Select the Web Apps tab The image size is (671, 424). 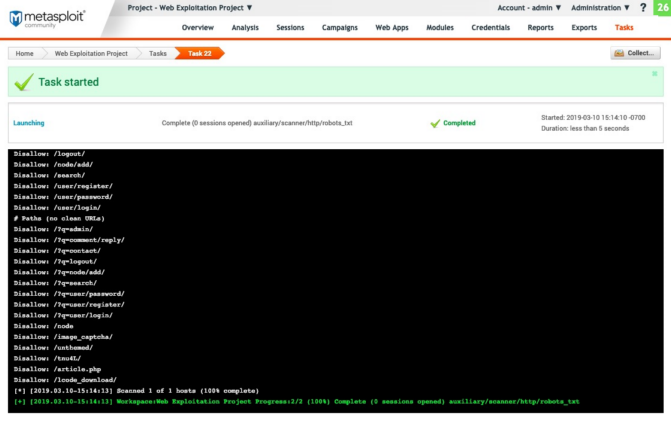pos(392,27)
